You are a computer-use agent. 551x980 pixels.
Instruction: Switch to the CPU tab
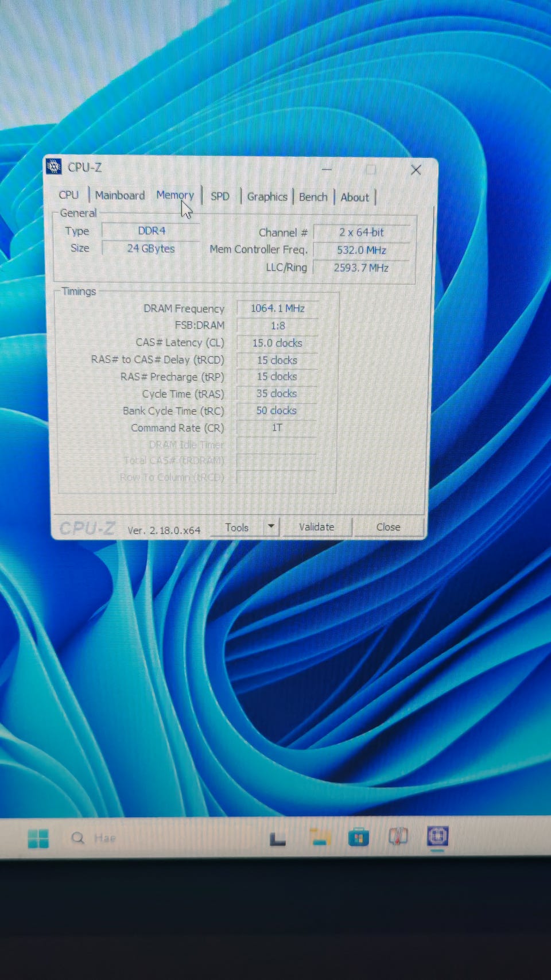pos(68,195)
